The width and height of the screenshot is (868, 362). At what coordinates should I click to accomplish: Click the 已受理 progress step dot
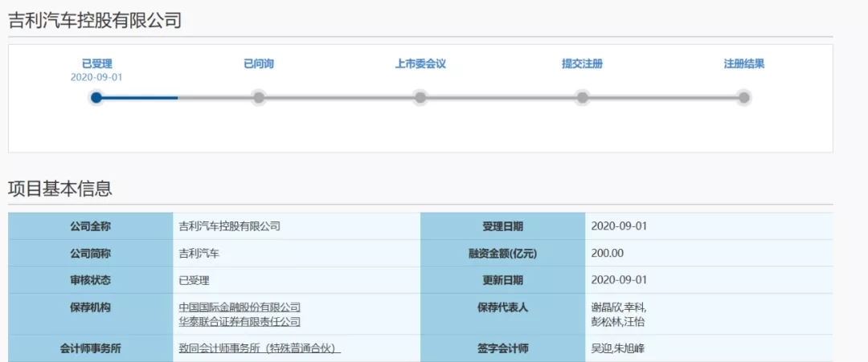tap(96, 98)
